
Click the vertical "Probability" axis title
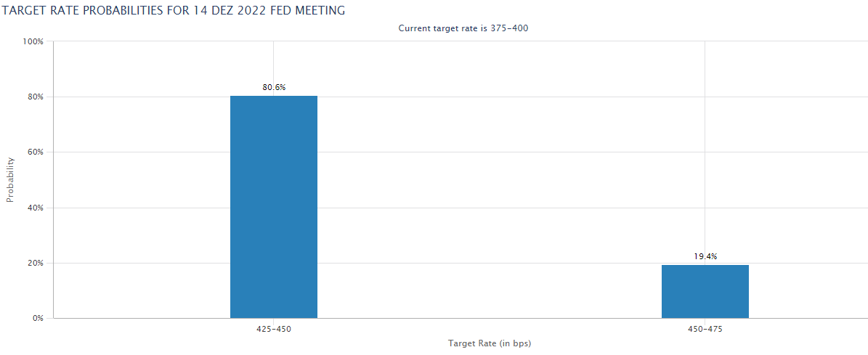tap(10, 180)
